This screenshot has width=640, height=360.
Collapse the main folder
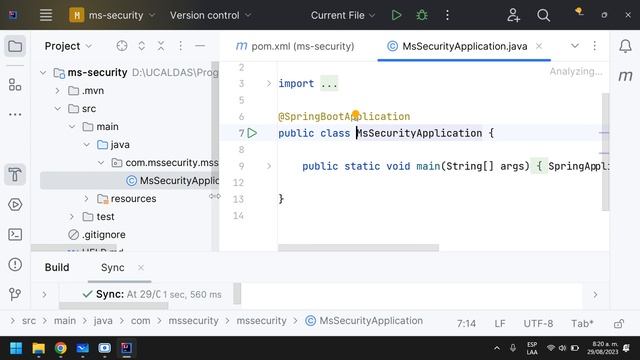(72, 127)
